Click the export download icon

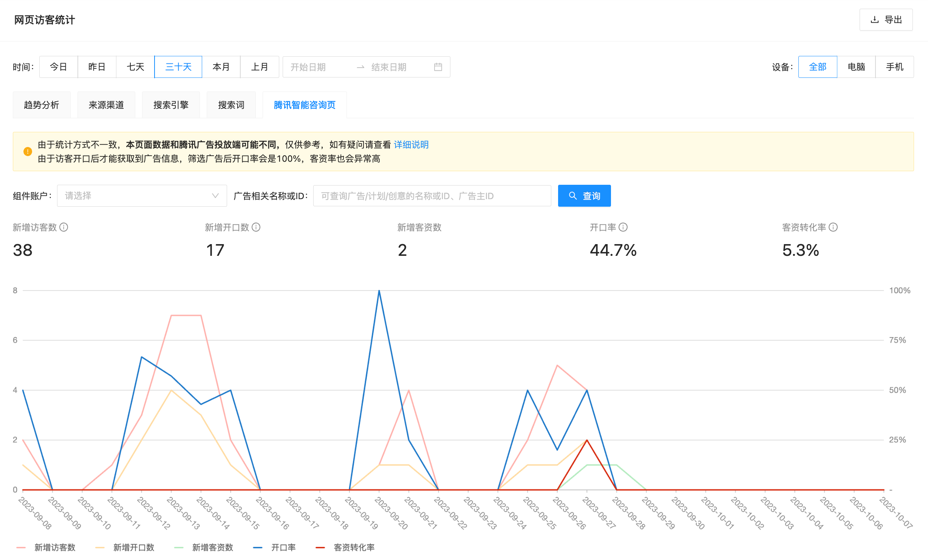tap(874, 20)
